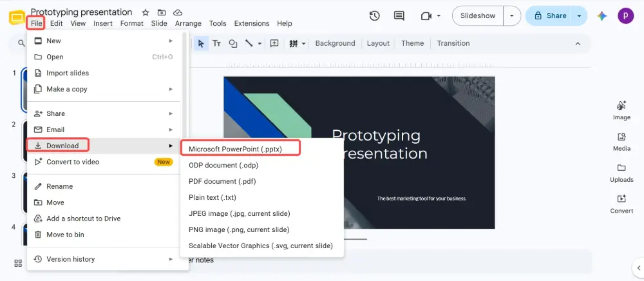
Task: Open the camera meeting dropdown arrow
Action: [439, 16]
